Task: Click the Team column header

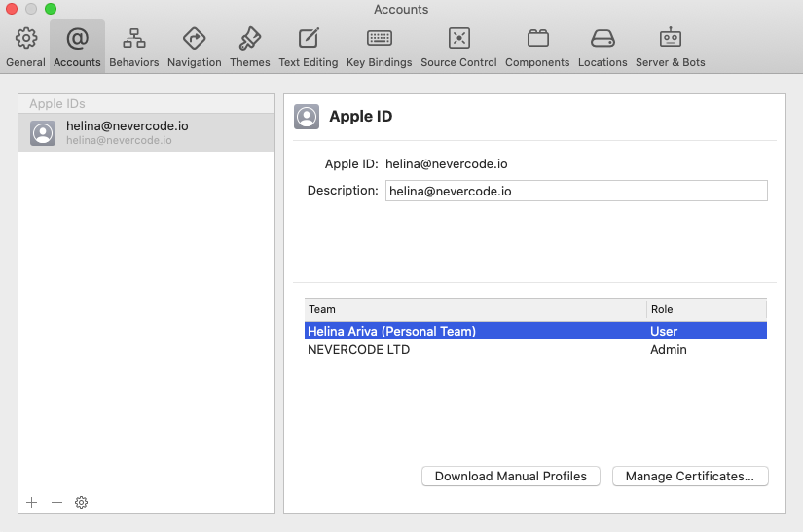Action: point(475,309)
